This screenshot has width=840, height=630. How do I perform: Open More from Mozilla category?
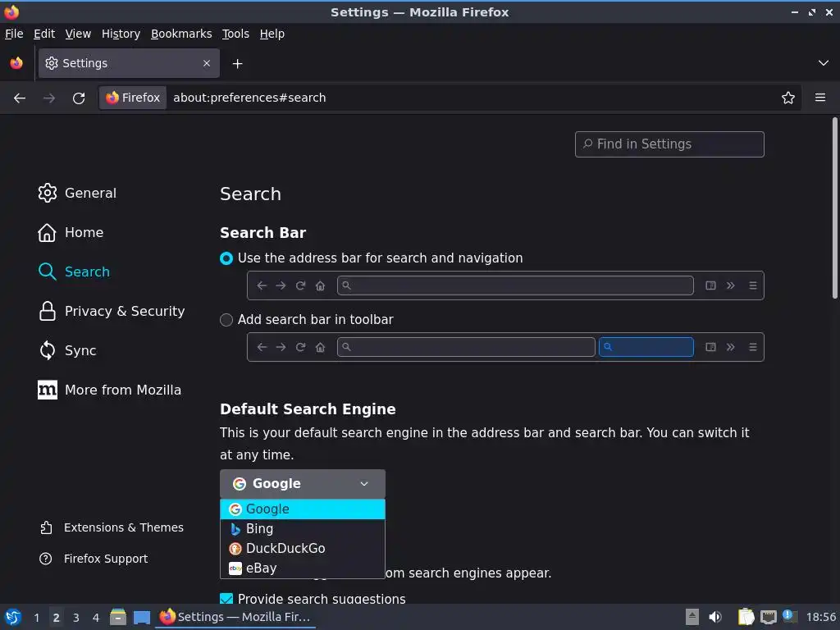point(109,390)
